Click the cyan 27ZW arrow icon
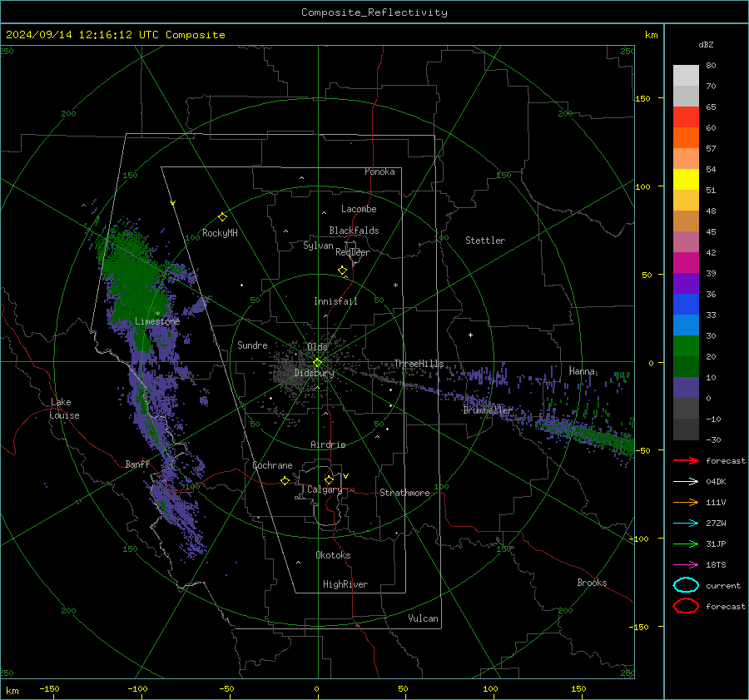 tap(686, 524)
